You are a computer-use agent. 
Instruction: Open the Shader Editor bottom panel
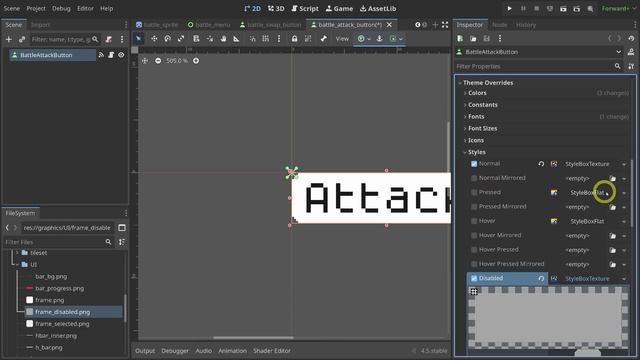click(272, 351)
